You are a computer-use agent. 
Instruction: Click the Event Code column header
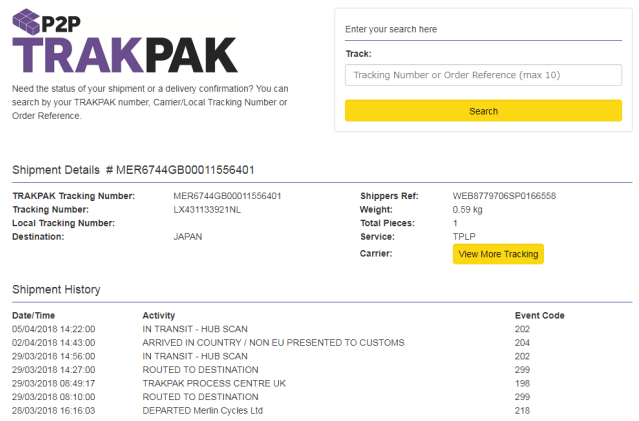pos(540,315)
